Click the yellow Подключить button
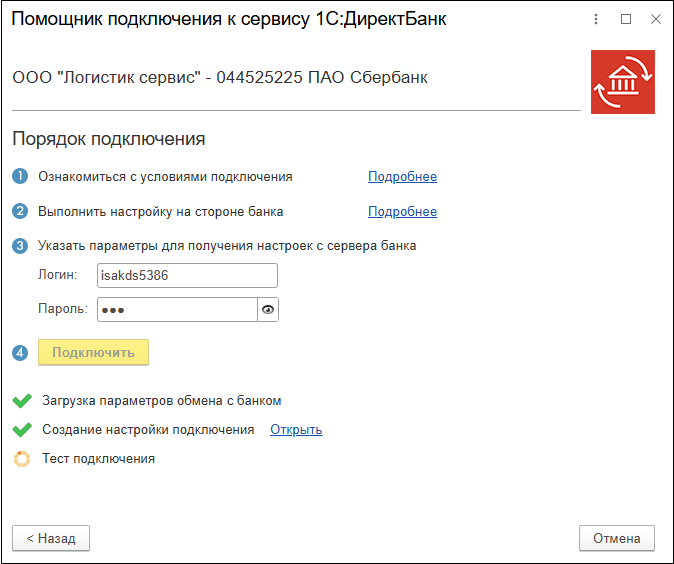Viewport: 674px width, 564px height. [x=93, y=352]
